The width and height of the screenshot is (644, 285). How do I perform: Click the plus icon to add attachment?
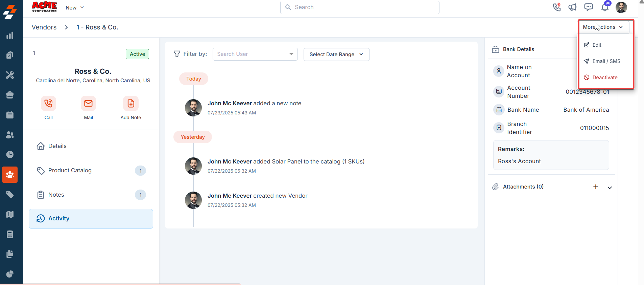(596, 187)
